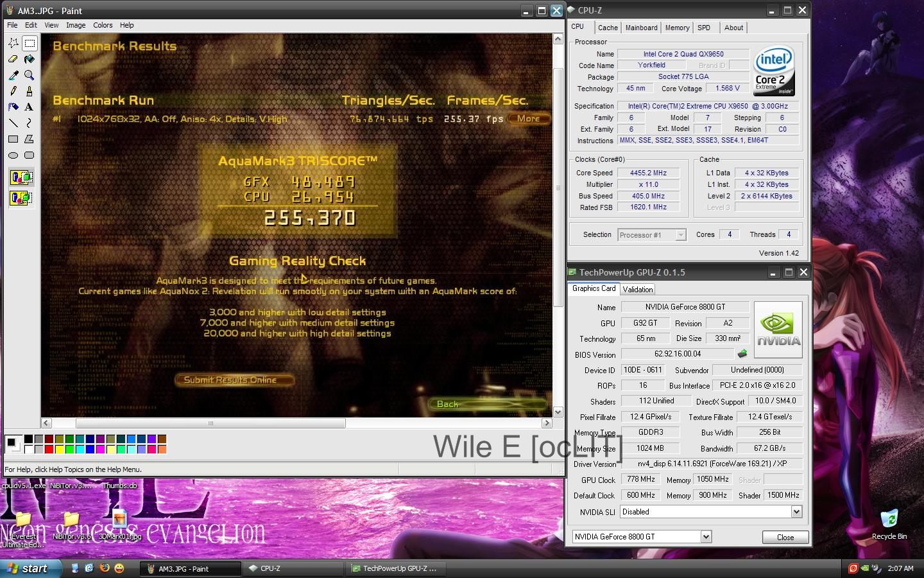This screenshot has width=924, height=578.
Task: Pick the red color swatch in palette
Action: click(49, 450)
